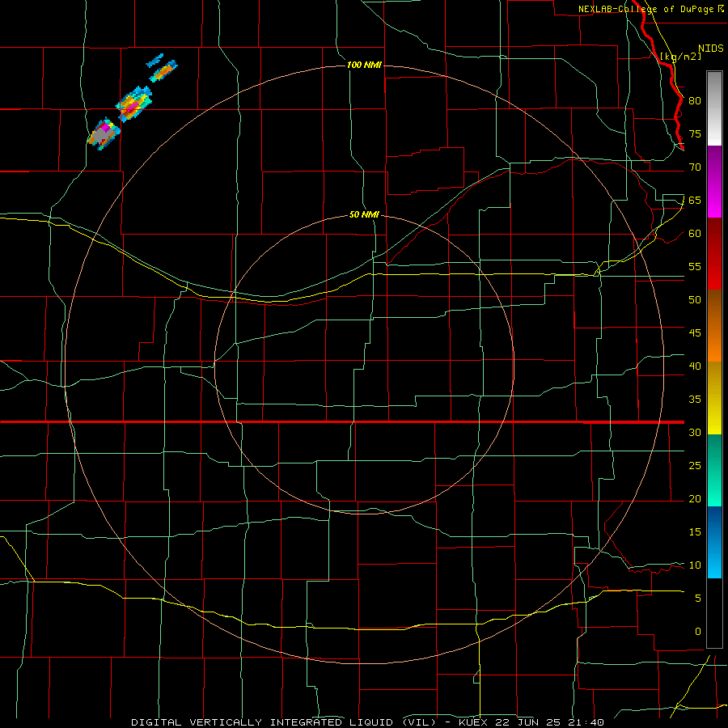Click the [kg/m2] units label
This screenshot has width=728, height=728.
[680, 56]
